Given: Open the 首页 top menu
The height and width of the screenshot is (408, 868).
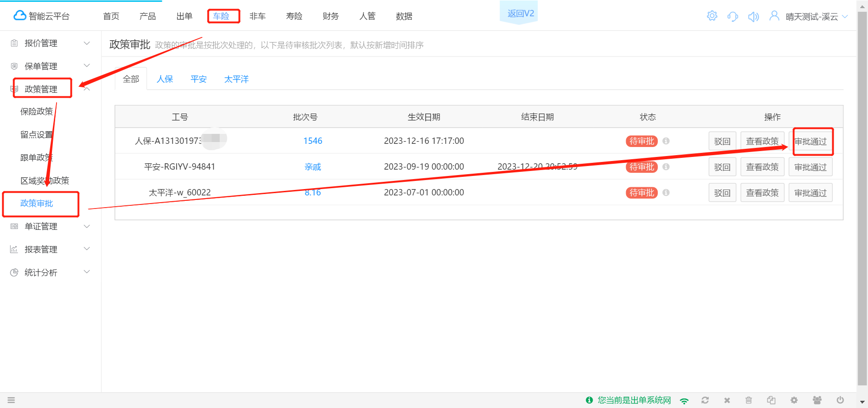Looking at the screenshot, I should point(111,16).
